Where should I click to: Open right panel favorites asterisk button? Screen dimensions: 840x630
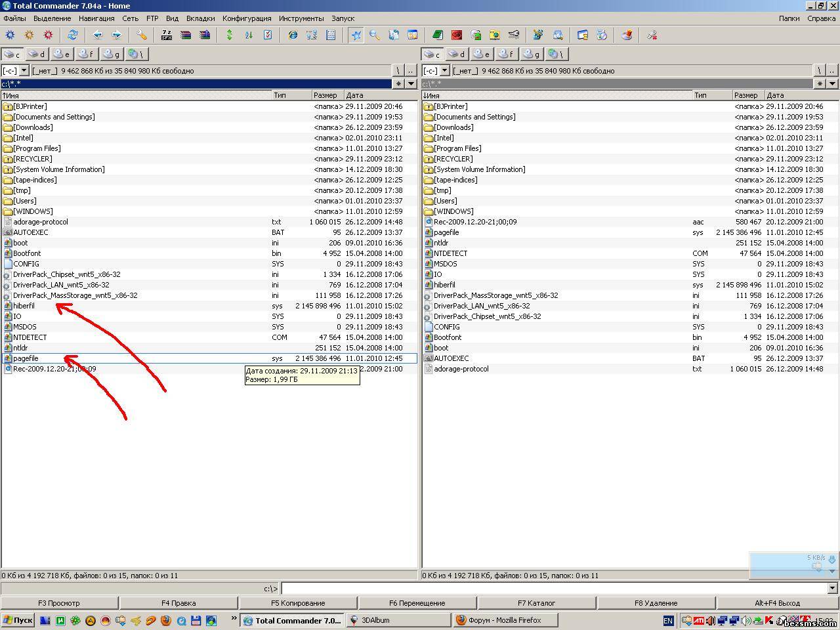point(820,83)
